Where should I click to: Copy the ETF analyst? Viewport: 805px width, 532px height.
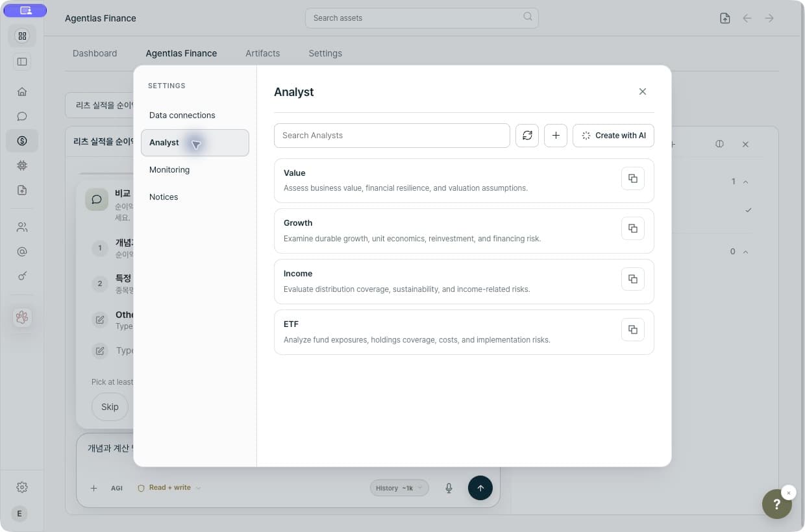click(x=633, y=329)
